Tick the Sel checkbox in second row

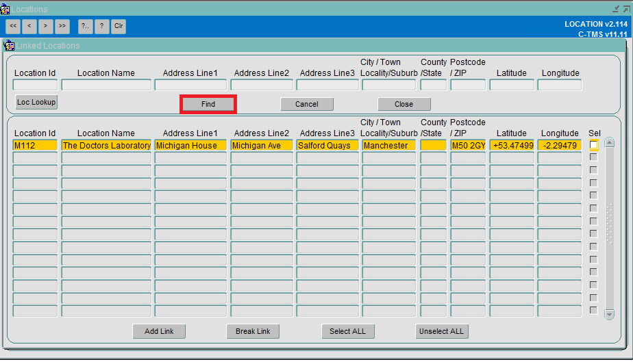click(593, 157)
